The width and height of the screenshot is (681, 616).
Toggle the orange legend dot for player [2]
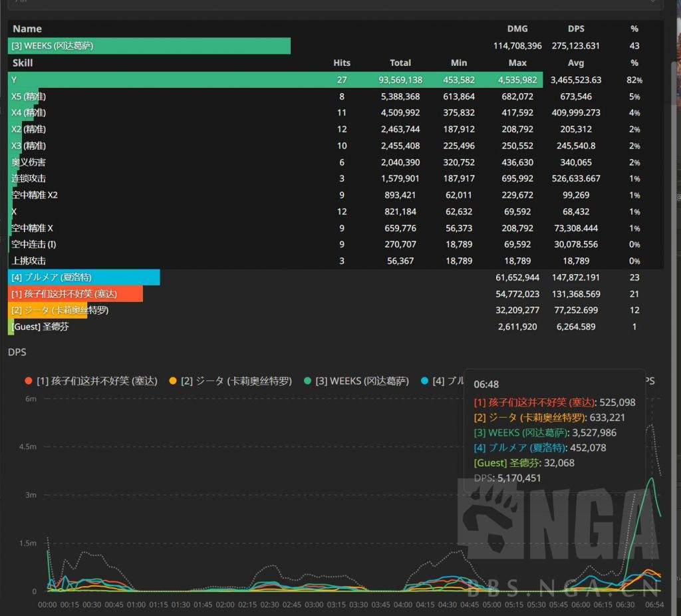pyautogui.click(x=173, y=381)
